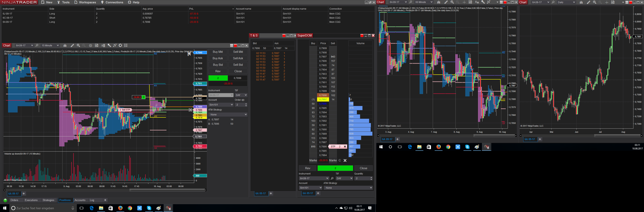Image resolution: width=644 pixels, height=212 pixels.
Task: Show the data box in 15 Minute chart
Action: tap(96, 46)
